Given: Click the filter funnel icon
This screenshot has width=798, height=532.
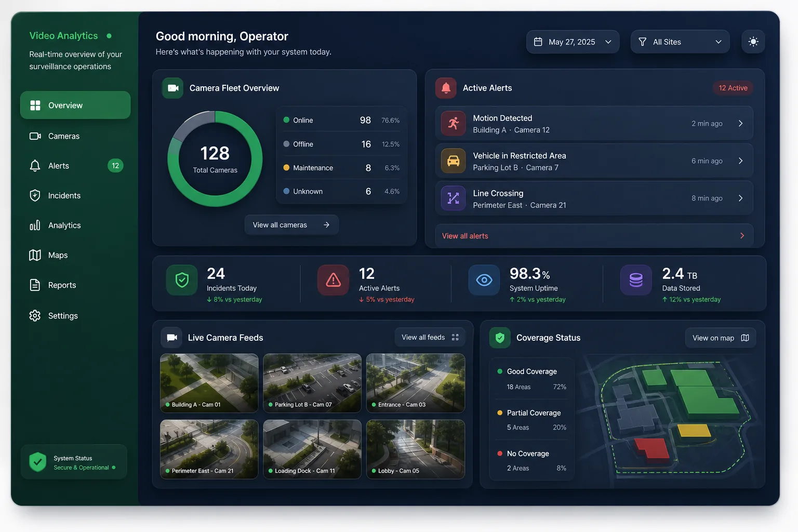Looking at the screenshot, I should [x=642, y=42].
